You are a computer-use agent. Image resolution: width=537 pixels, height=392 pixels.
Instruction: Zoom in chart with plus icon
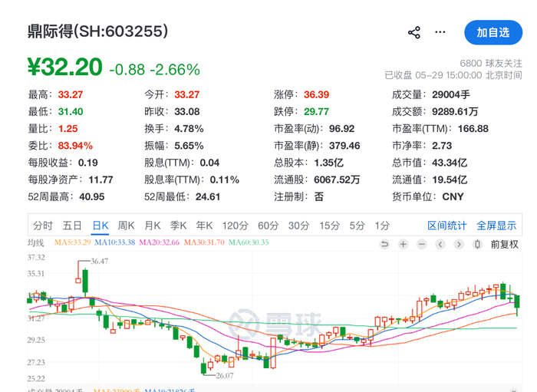403,245
